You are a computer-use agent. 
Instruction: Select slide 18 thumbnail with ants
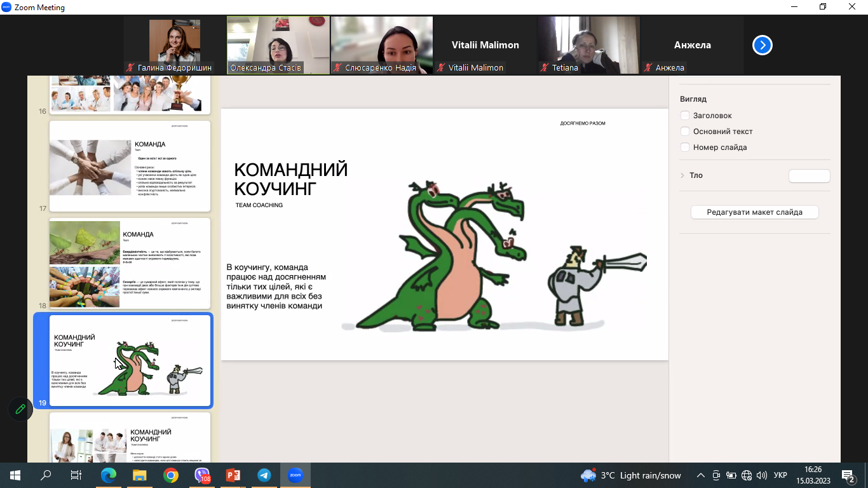coord(130,264)
